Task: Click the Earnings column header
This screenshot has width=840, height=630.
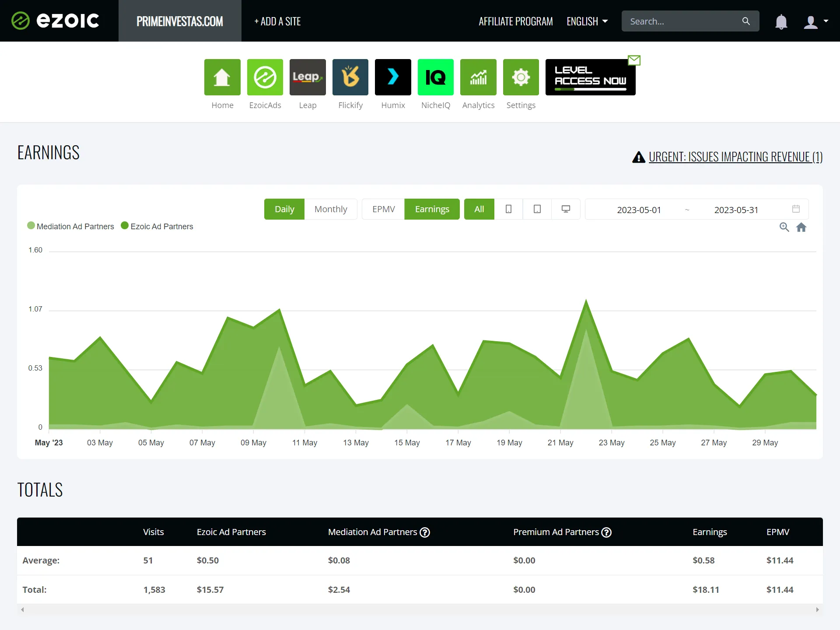Action: [x=710, y=532]
